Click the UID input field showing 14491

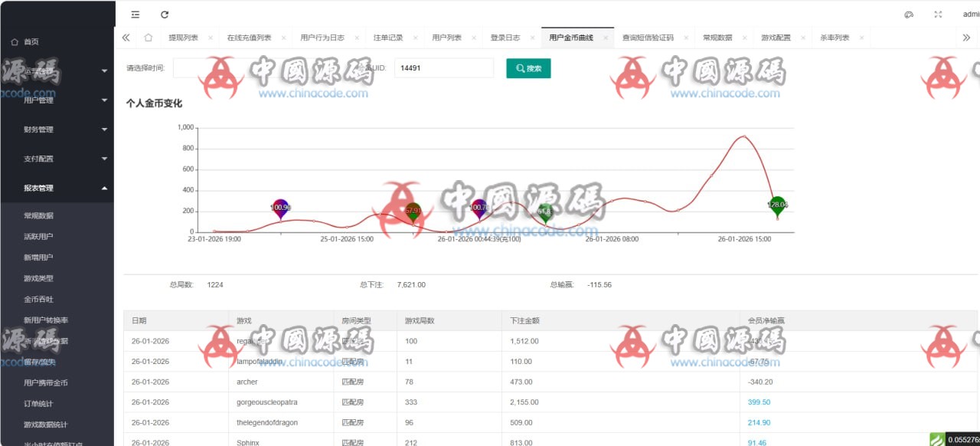pyautogui.click(x=444, y=68)
